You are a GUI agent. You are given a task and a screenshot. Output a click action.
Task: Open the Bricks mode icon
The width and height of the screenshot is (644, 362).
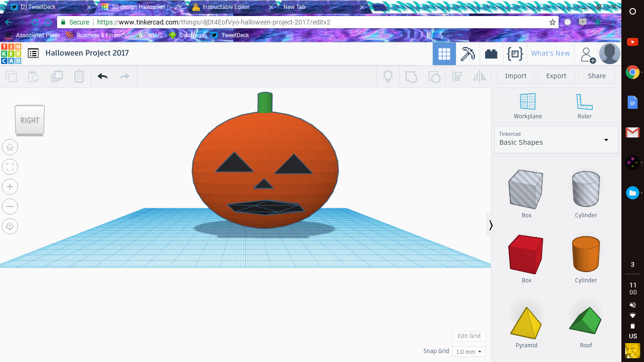pyautogui.click(x=491, y=54)
